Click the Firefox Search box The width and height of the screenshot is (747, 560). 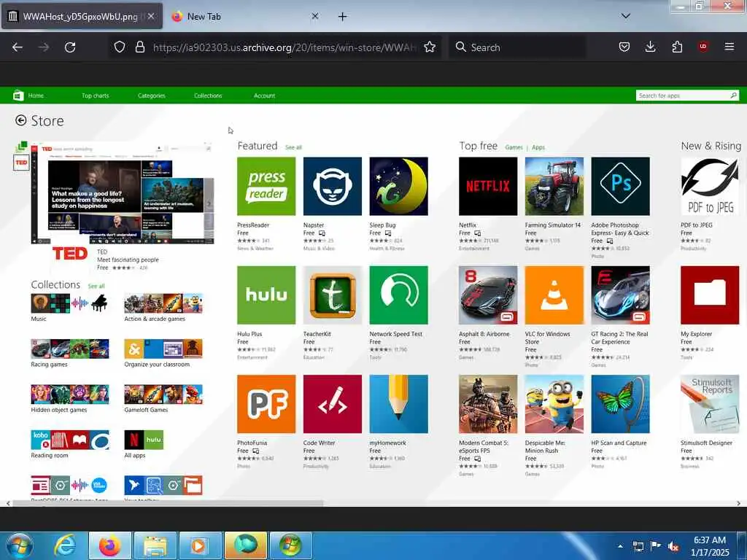pos(517,47)
